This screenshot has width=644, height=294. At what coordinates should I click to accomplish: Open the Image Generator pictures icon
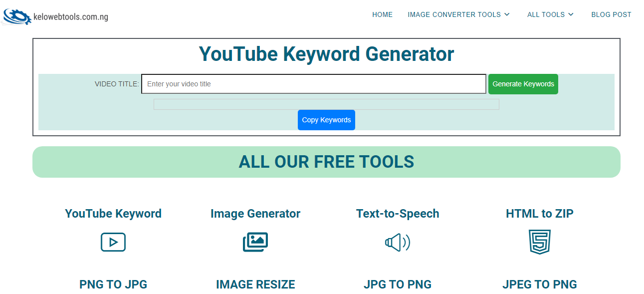click(x=255, y=243)
